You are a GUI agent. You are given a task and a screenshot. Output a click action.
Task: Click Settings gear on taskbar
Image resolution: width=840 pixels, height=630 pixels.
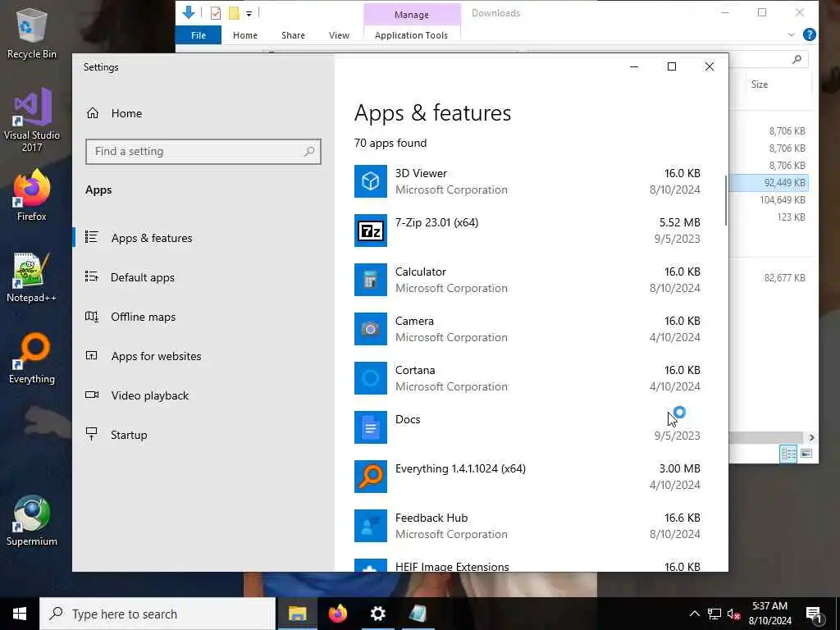(377, 614)
